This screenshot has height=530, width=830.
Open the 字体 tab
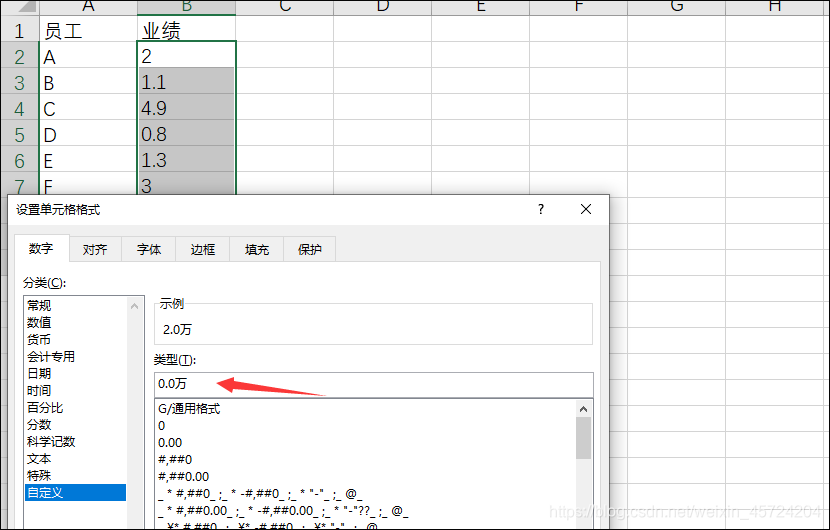(x=149, y=249)
